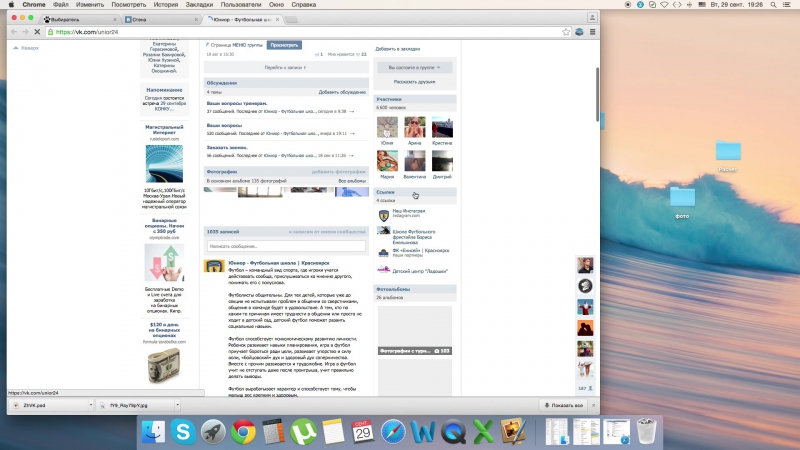Click 'Показать все' downloads button
The height and width of the screenshot is (450, 800).
[564, 405]
